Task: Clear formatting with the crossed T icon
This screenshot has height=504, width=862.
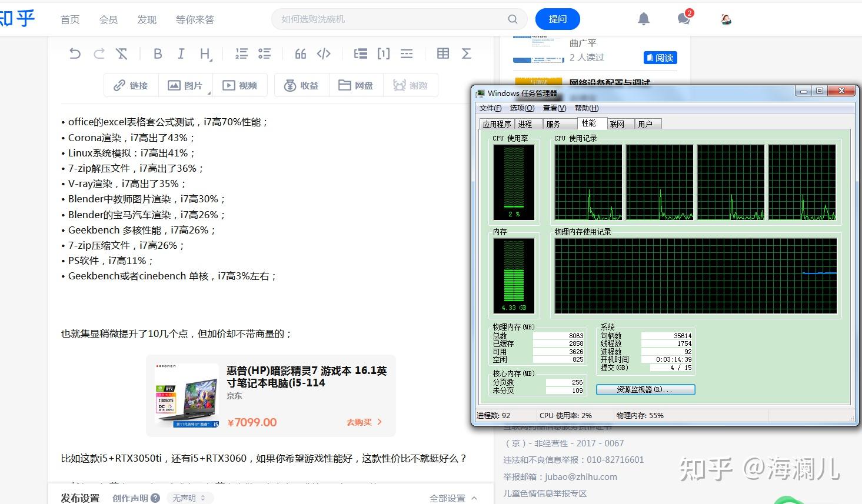Action: pyautogui.click(x=122, y=54)
